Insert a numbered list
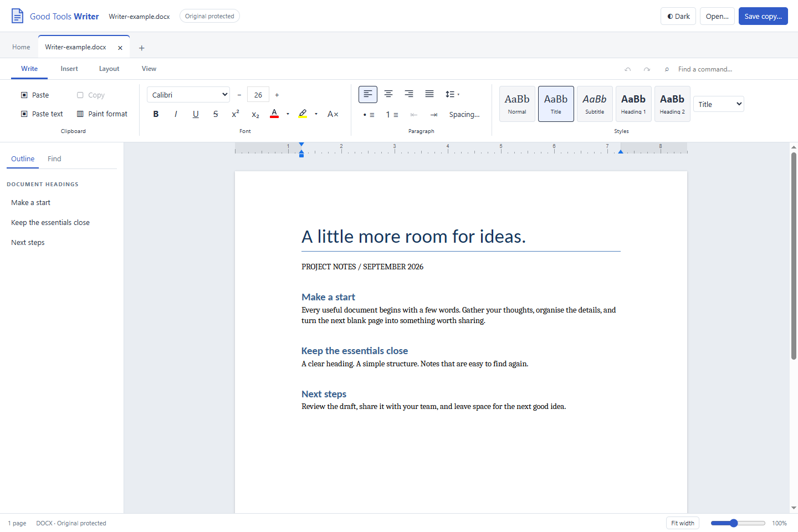 pyautogui.click(x=392, y=115)
